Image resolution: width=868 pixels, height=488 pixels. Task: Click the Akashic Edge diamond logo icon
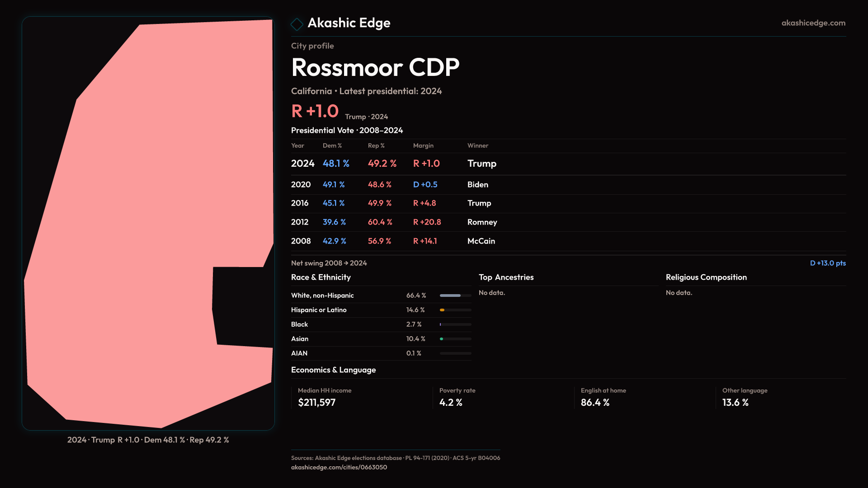point(297,24)
